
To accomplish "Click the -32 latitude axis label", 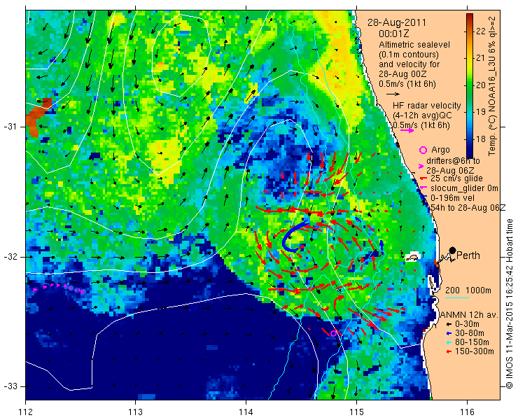I will tap(10, 257).
